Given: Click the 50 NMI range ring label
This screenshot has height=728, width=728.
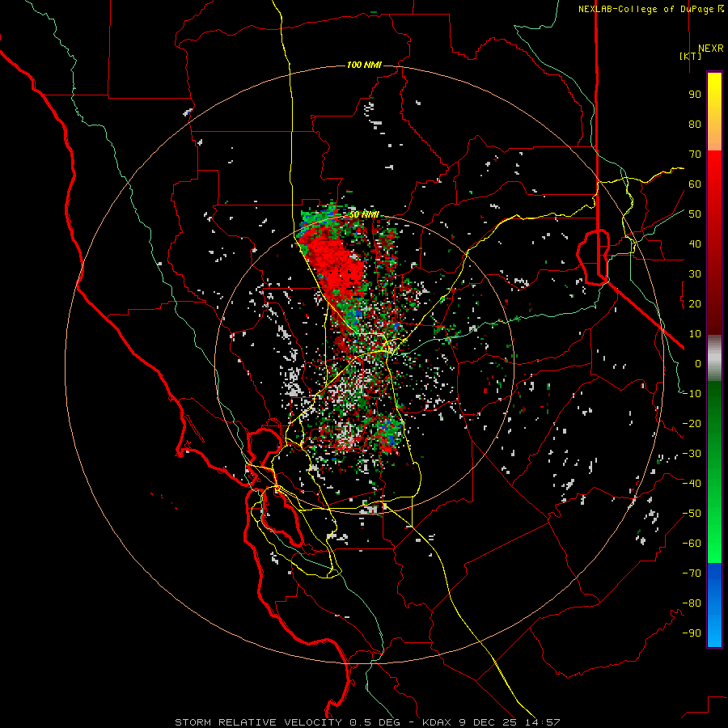Looking at the screenshot, I should click(x=364, y=214).
